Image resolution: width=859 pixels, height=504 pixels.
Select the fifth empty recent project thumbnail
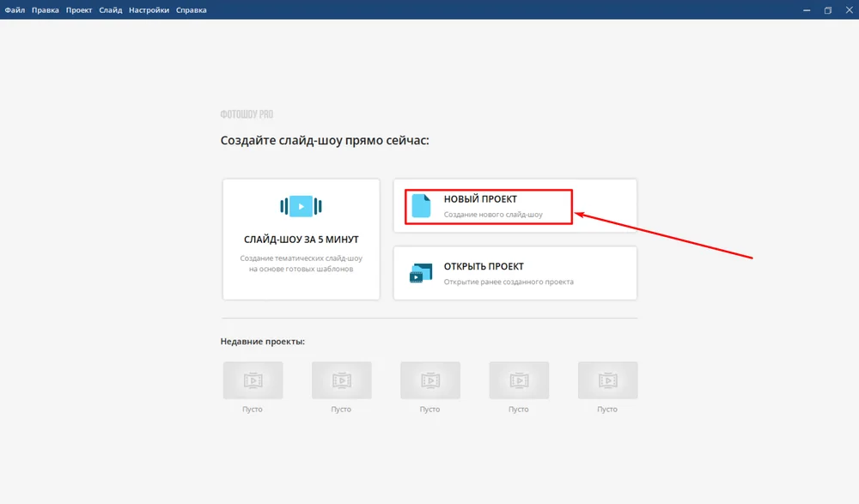pyautogui.click(x=607, y=380)
